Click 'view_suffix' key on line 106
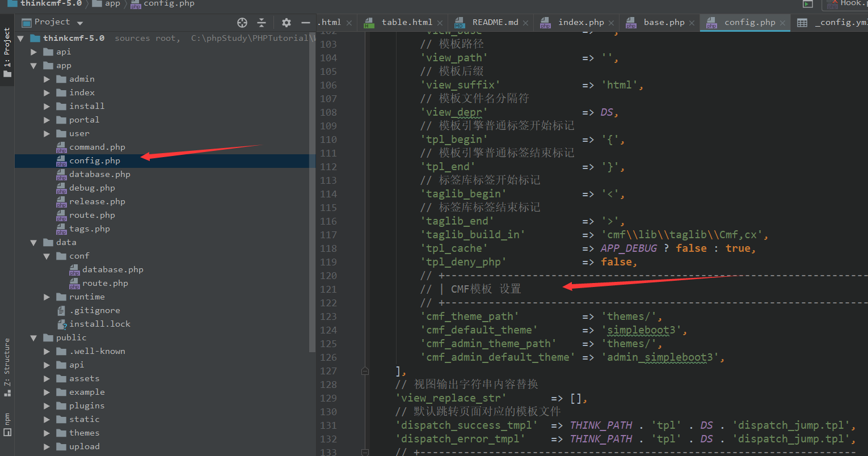This screenshot has width=868, height=456. (x=460, y=85)
